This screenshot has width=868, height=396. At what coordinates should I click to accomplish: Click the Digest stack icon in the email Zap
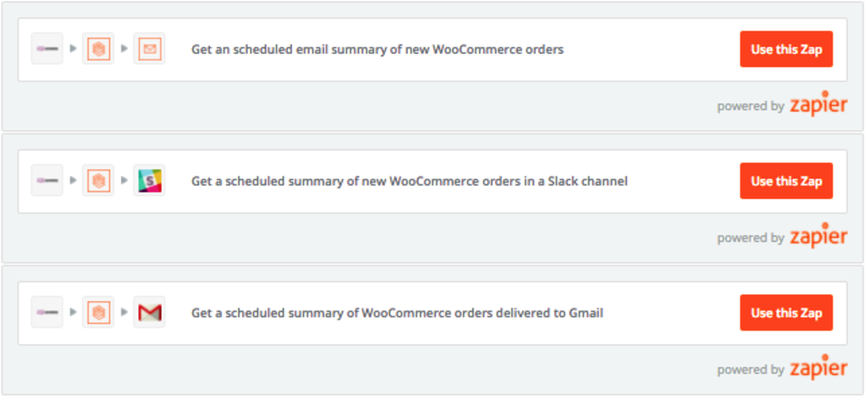tap(98, 49)
